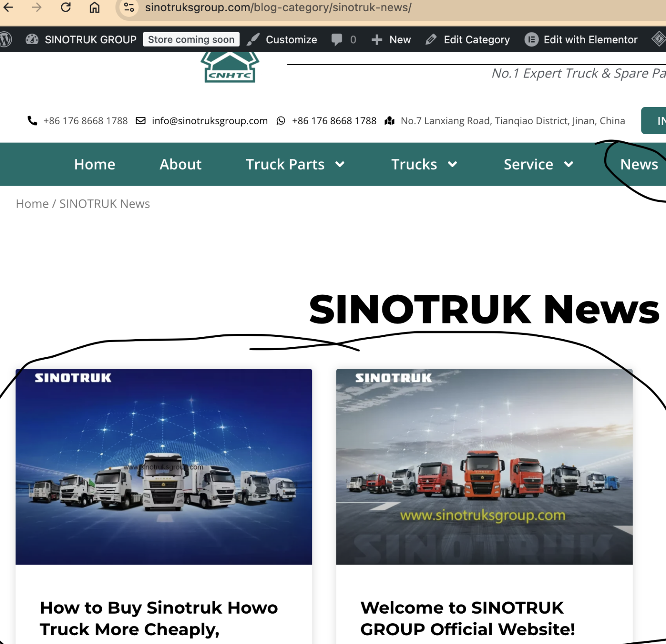This screenshot has width=666, height=644.
Task: Click the envelope email icon
Action: click(141, 121)
